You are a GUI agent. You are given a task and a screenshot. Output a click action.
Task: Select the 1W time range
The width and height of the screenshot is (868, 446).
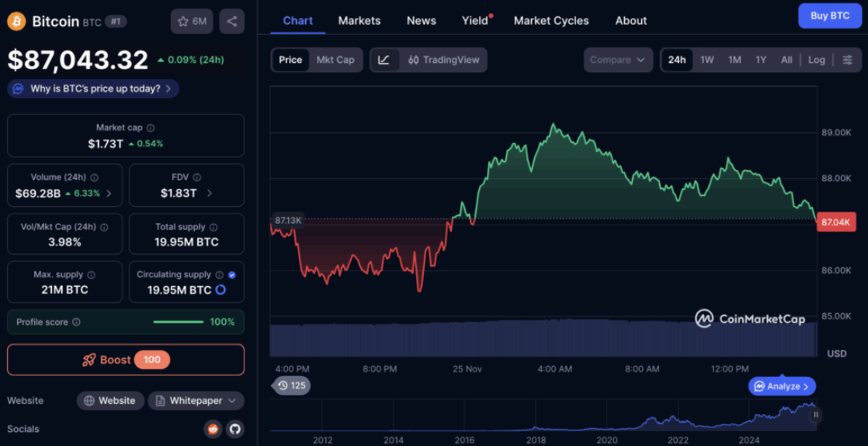[x=707, y=60]
